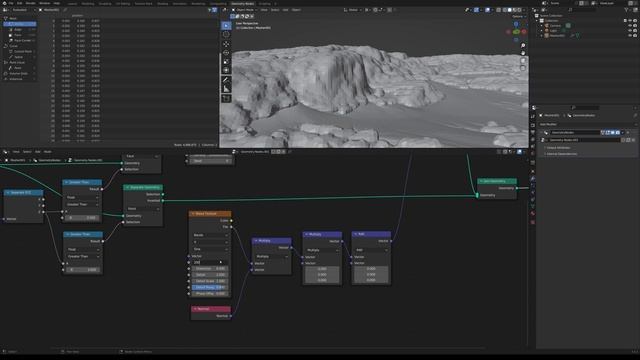
Task: Open Wave Texture Sine profile dropdown
Action: (210, 249)
